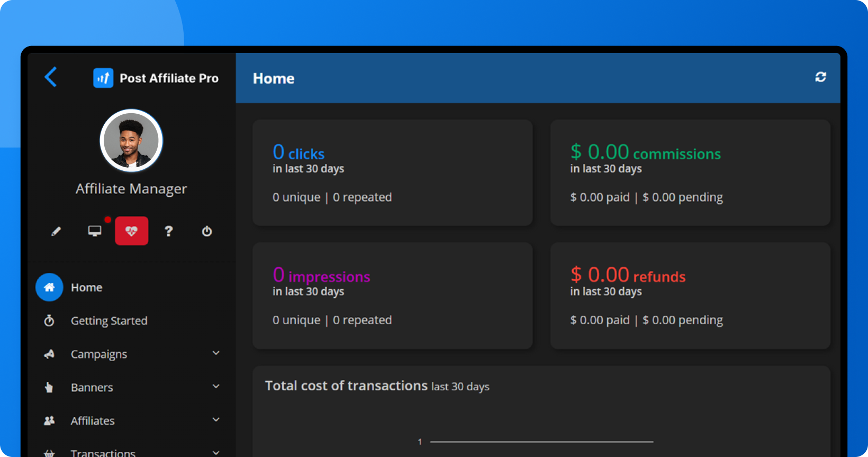Viewport: 868px width, 457px height.
Task: Click the Getting Started stopwatch icon
Action: point(49,321)
